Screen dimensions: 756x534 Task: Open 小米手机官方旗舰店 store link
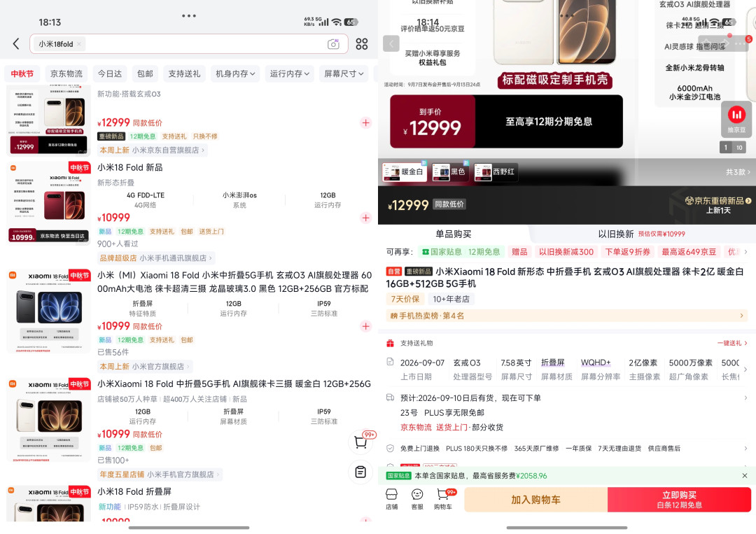tap(160, 475)
